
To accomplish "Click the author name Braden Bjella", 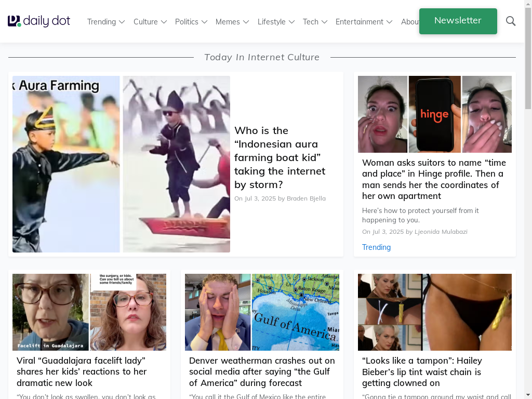I will click(306, 198).
